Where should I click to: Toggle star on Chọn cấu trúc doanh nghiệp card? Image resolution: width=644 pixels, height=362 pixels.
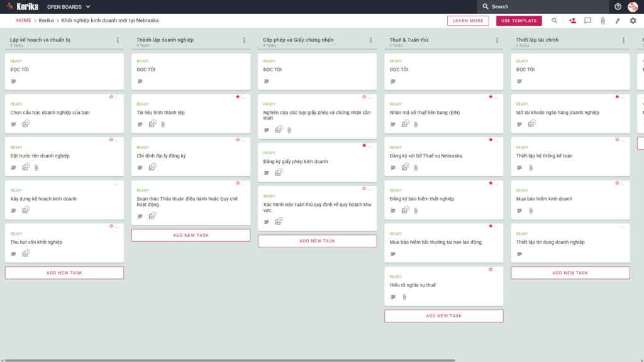click(111, 97)
